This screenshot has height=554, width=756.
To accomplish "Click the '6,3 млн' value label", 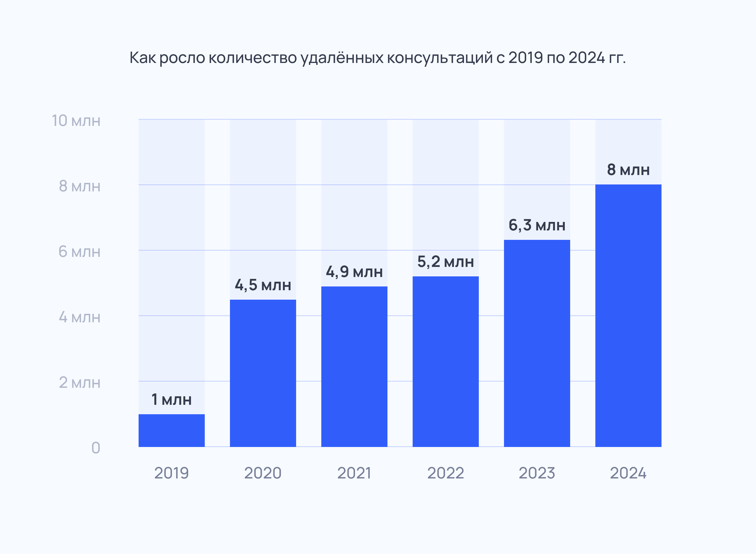I will pos(536,225).
